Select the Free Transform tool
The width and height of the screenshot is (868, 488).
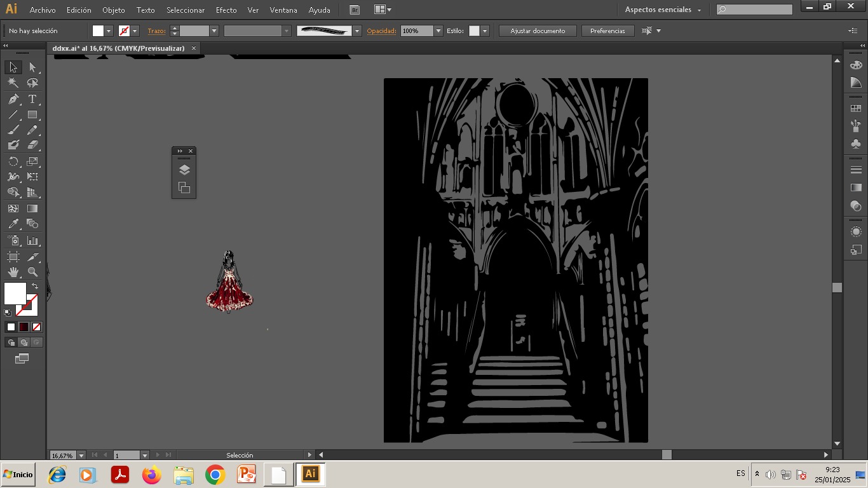pyautogui.click(x=32, y=177)
